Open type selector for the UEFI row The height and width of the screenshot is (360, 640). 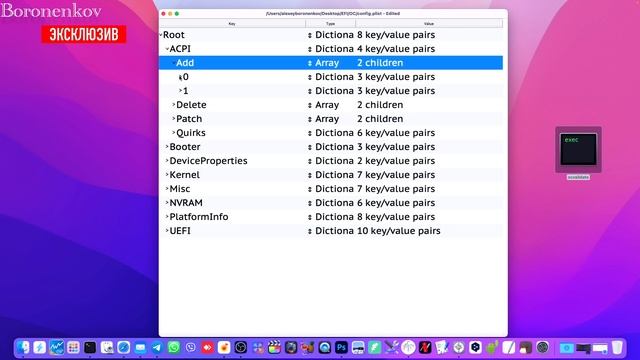(x=310, y=231)
